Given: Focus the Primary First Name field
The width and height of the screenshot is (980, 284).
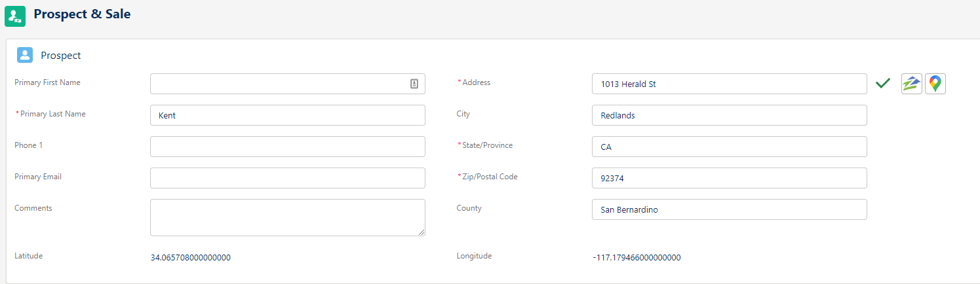Looking at the screenshot, I should click(288, 84).
